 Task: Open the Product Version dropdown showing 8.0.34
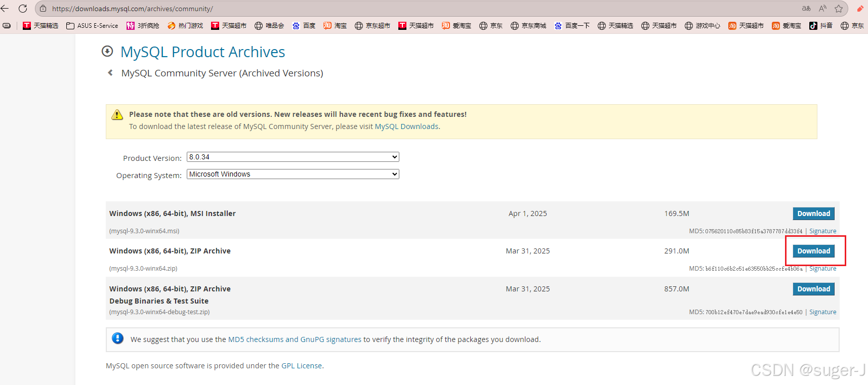point(293,157)
